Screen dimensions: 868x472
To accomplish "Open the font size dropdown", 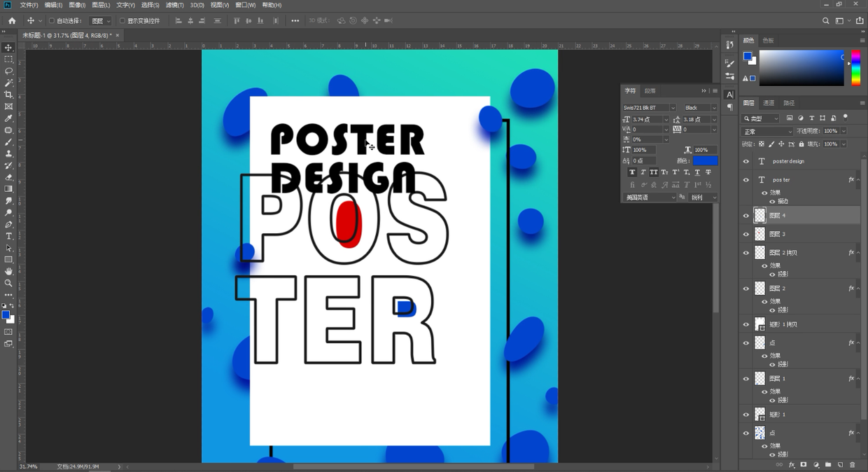I will point(666,120).
